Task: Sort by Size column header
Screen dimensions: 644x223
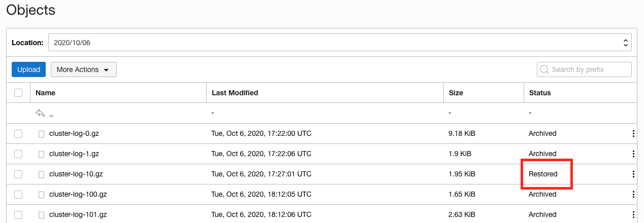Action: (456, 93)
